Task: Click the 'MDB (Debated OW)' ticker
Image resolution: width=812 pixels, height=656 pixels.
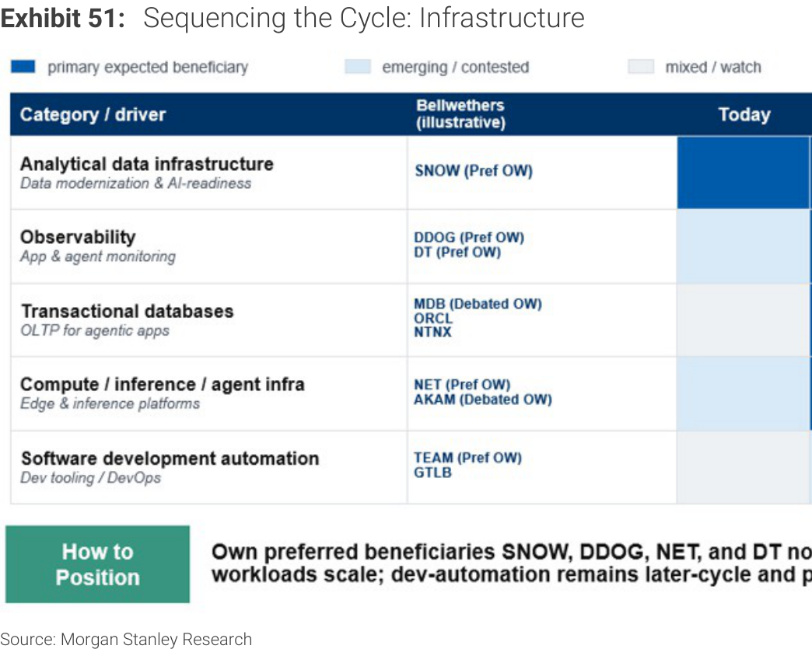Action: tap(478, 304)
